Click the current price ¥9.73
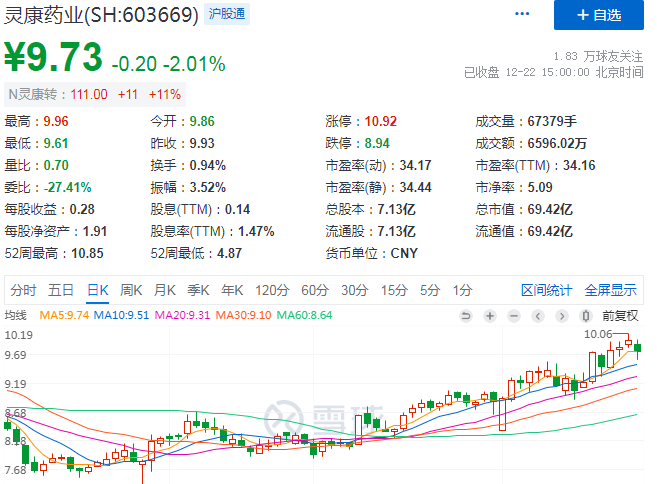 pyautogui.click(x=53, y=57)
